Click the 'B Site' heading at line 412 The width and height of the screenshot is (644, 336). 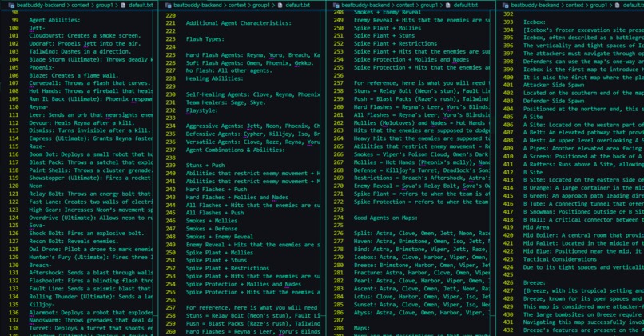(533, 172)
